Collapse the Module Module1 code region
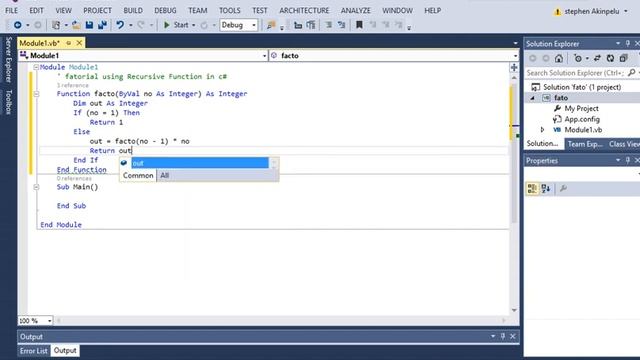Image resolution: width=640 pixels, height=360 pixels. coord(36,67)
